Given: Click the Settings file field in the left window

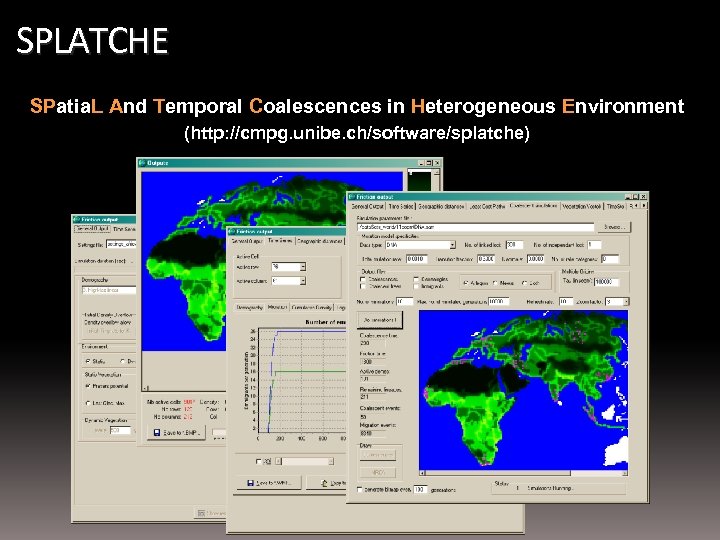Looking at the screenshot, I should tap(121, 244).
